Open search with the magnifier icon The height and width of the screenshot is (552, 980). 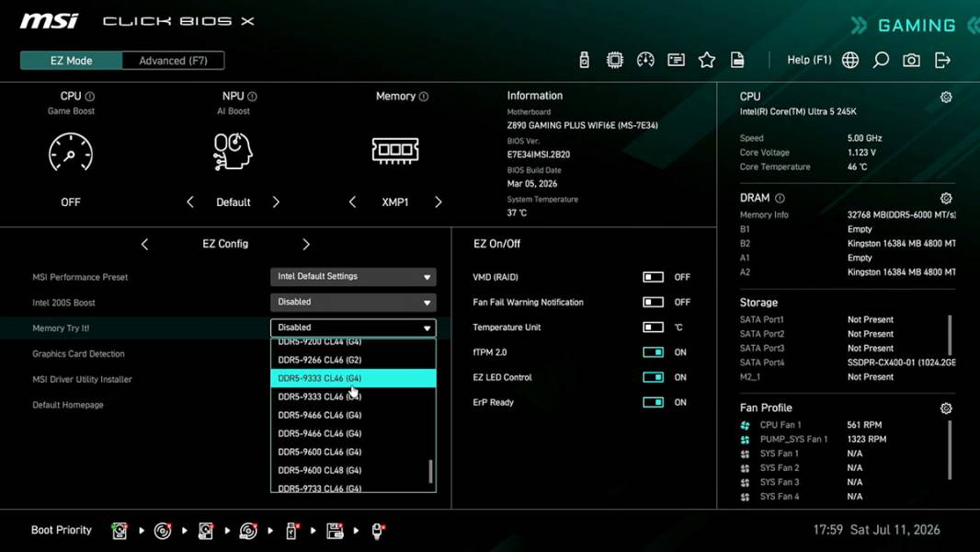pyautogui.click(x=881, y=60)
